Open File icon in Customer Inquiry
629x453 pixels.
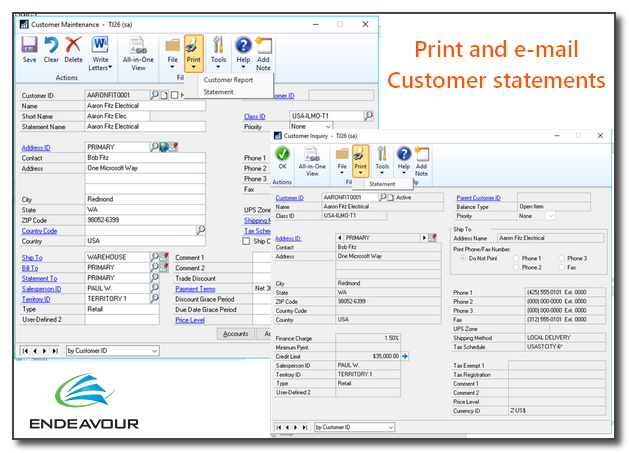tap(342, 154)
